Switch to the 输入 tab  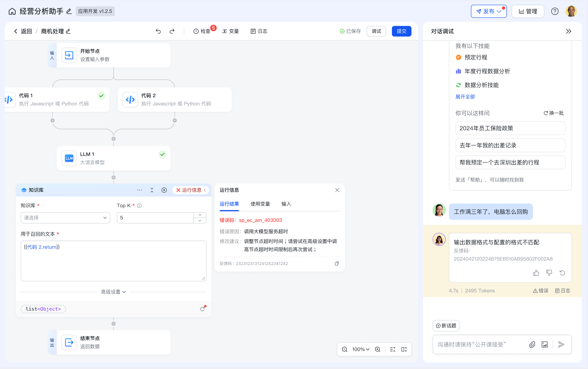click(286, 204)
